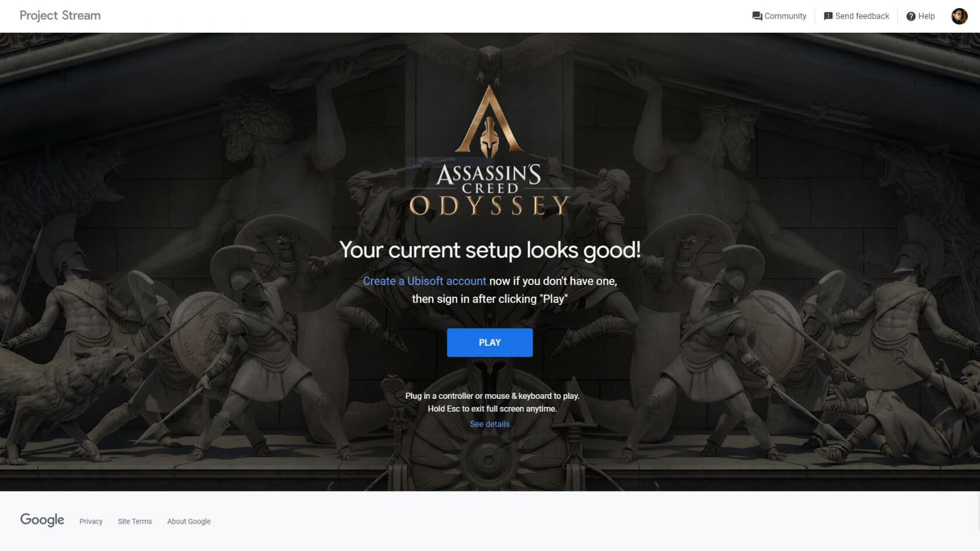The height and width of the screenshot is (551, 980).
Task: Follow the Create a Ubisoft account link
Action: [425, 281]
